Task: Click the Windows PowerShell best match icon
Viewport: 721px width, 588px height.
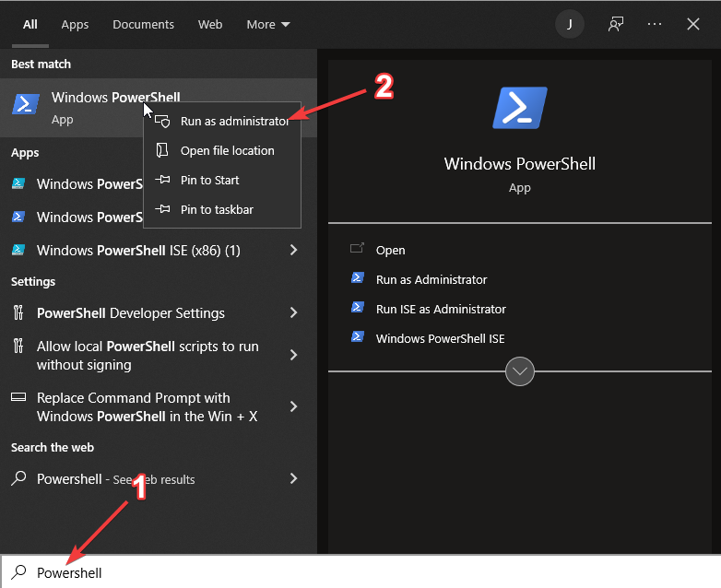Action: [x=26, y=104]
